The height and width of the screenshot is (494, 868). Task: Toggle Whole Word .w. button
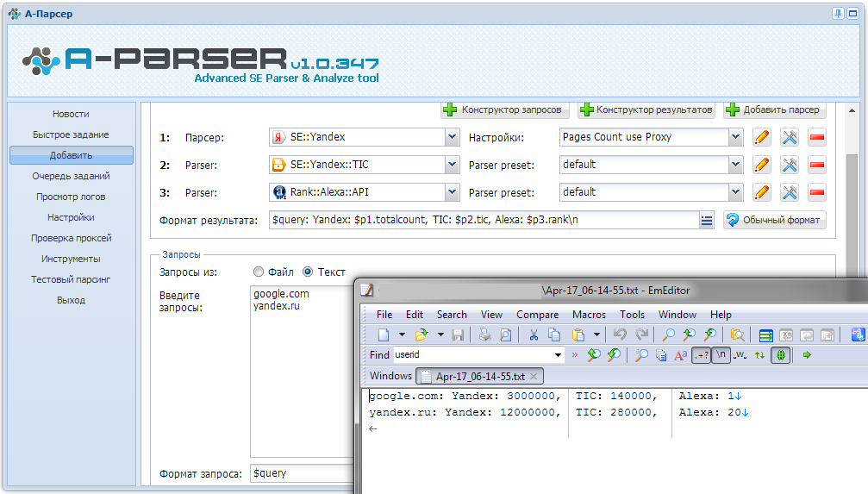740,355
